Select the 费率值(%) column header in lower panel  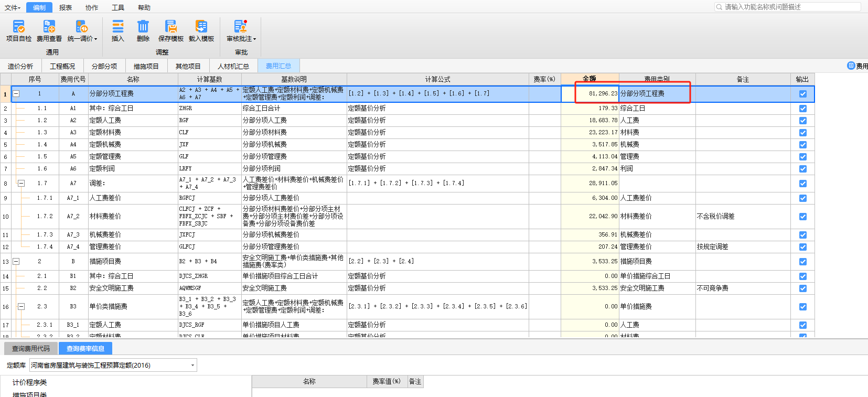(387, 382)
